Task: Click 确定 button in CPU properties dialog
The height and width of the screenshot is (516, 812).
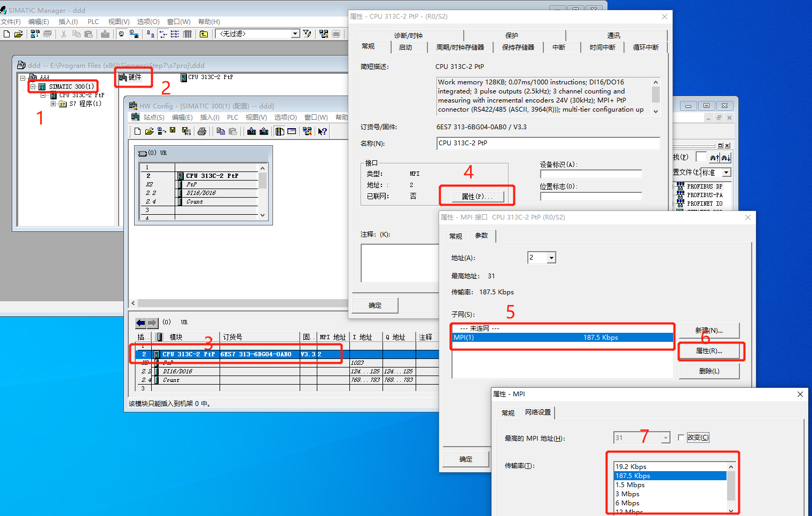Action: click(x=375, y=306)
